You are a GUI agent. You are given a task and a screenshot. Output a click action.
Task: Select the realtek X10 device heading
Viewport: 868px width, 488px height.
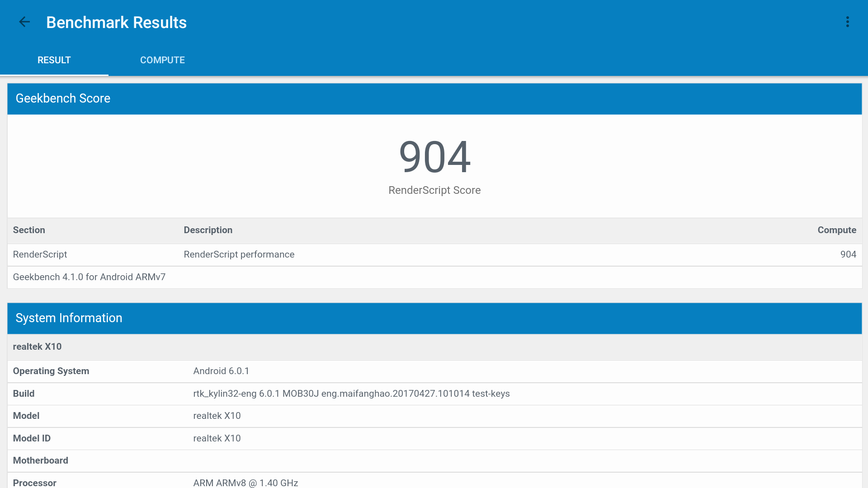[x=37, y=347]
